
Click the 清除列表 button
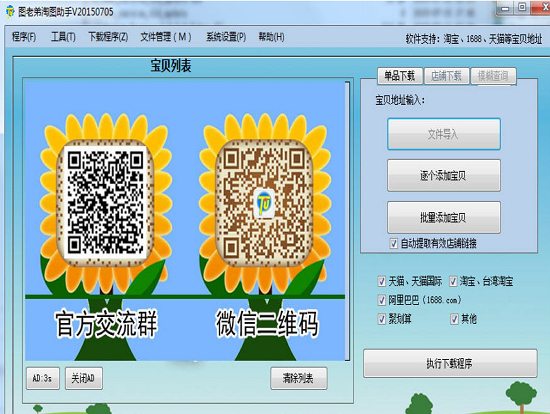coord(299,378)
